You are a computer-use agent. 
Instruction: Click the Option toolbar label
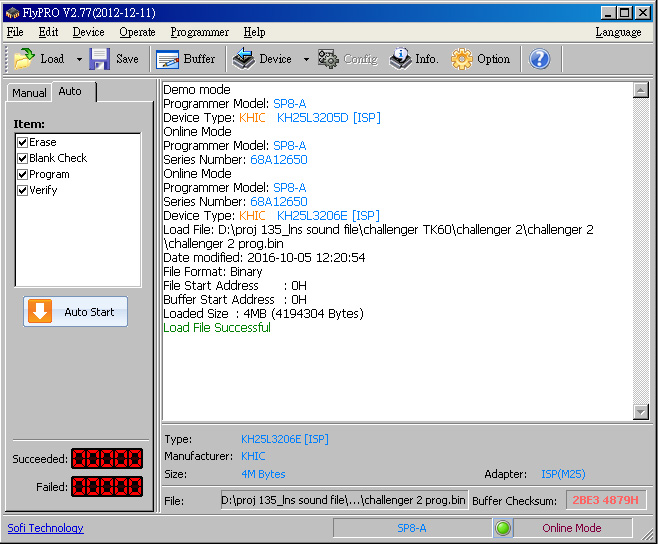click(x=494, y=59)
